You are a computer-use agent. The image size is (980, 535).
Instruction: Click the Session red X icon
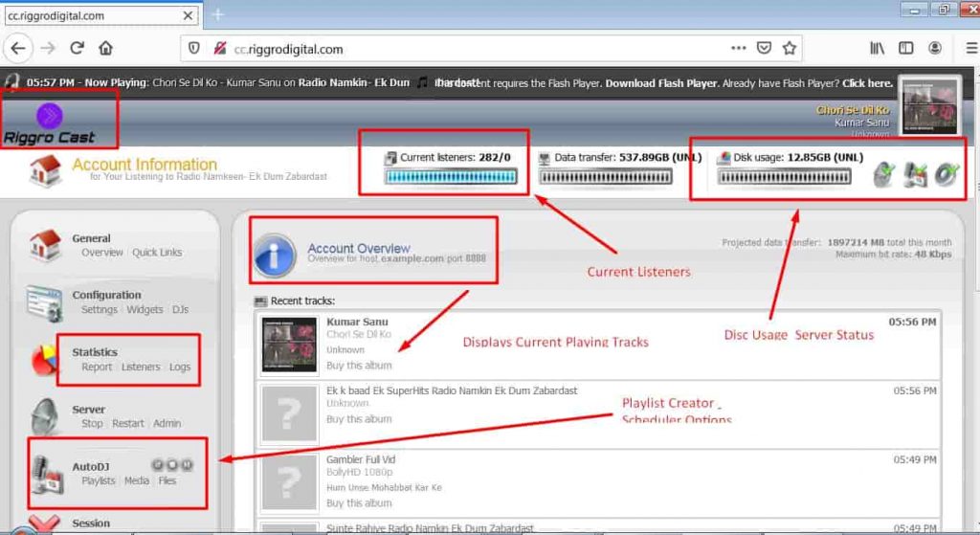[x=44, y=524]
